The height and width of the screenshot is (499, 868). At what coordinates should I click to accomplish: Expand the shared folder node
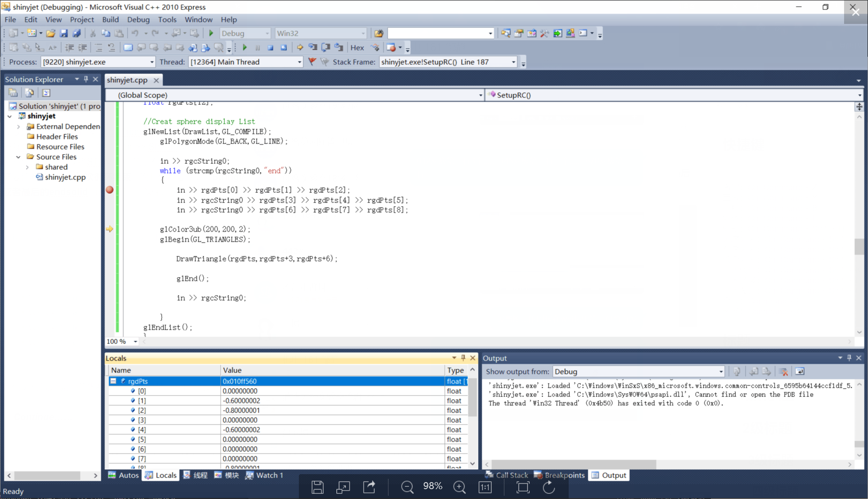tap(28, 167)
